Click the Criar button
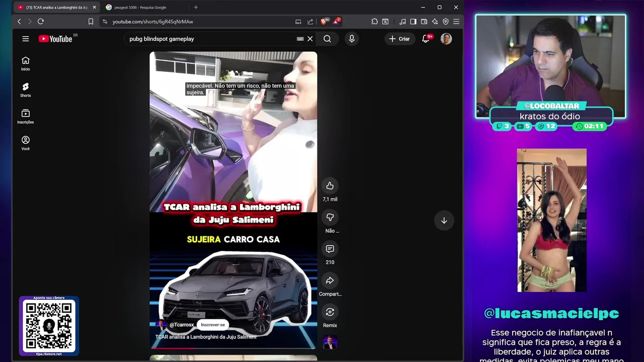 [399, 39]
